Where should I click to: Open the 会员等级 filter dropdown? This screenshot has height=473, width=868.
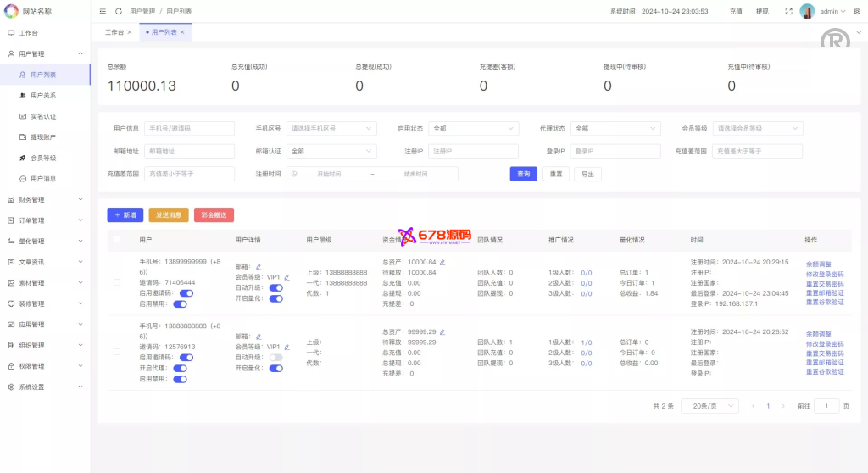(757, 129)
